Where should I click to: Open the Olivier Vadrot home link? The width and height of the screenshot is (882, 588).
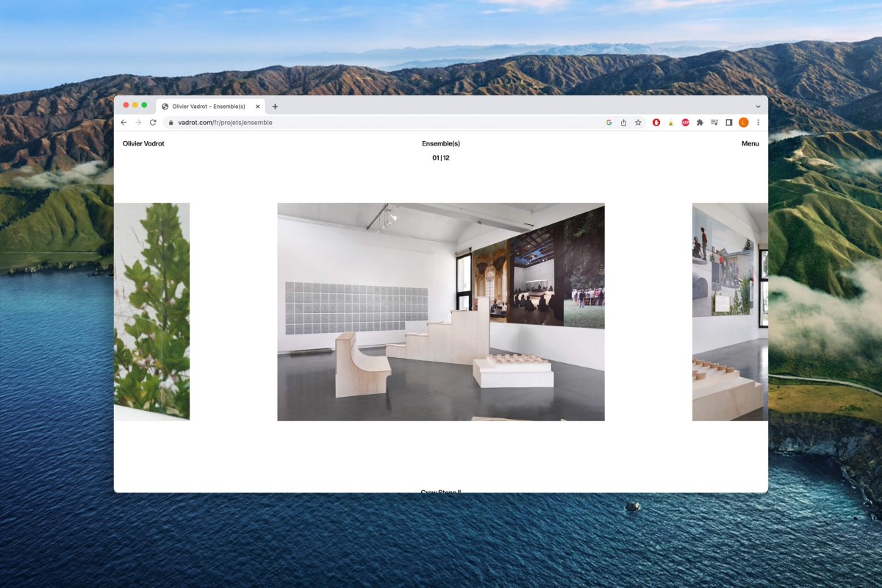click(x=143, y=144)
